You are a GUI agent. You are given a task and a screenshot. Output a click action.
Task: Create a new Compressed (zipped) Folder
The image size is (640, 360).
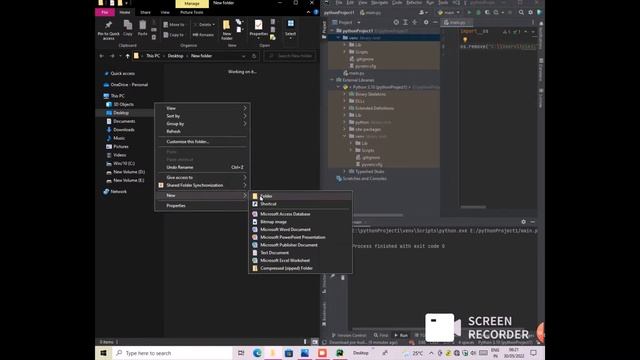pyautogui.click(x=300, y=268)
